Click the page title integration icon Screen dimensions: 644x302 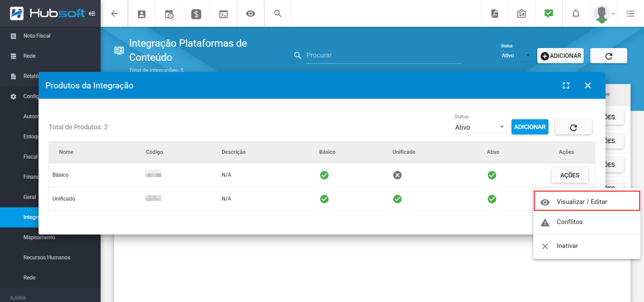tap(119, 51)
